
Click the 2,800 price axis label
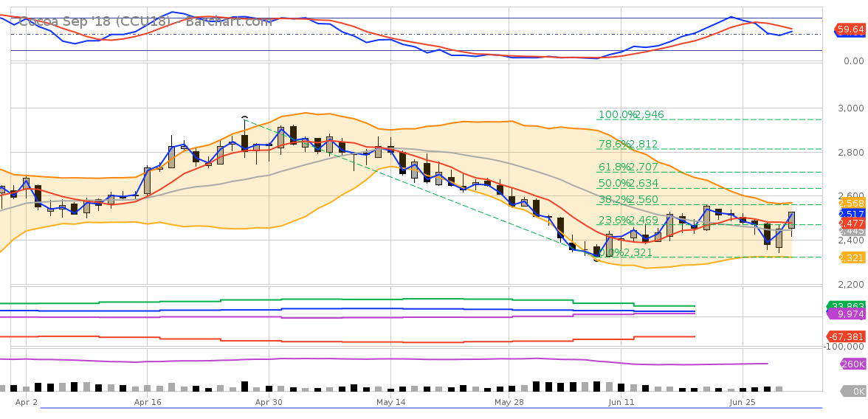pos(852,152)
